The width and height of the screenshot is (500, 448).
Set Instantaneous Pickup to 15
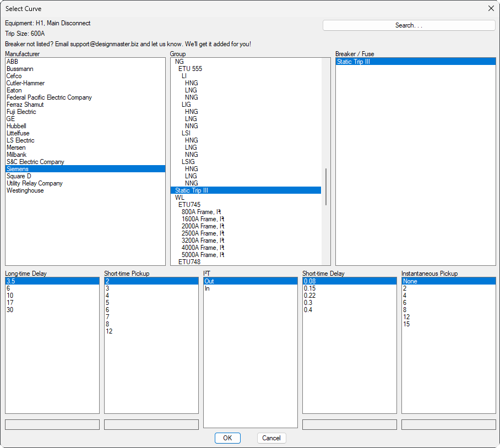(449, 324)
